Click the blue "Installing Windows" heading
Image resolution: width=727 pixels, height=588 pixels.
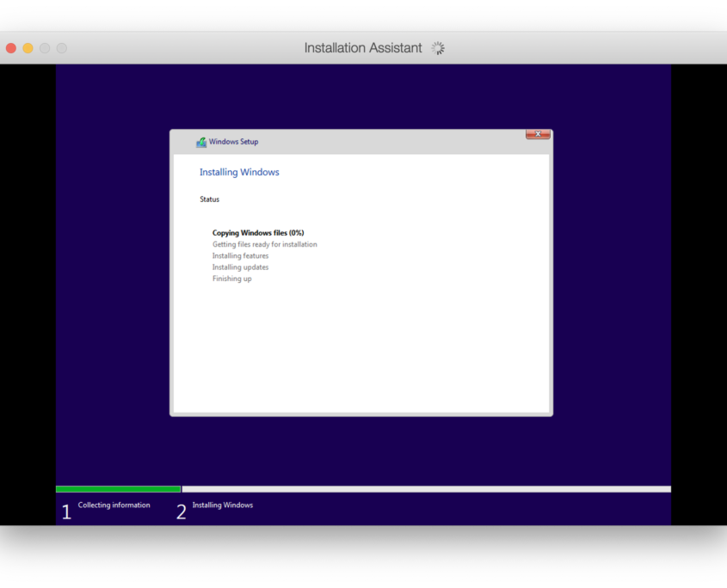239,172
